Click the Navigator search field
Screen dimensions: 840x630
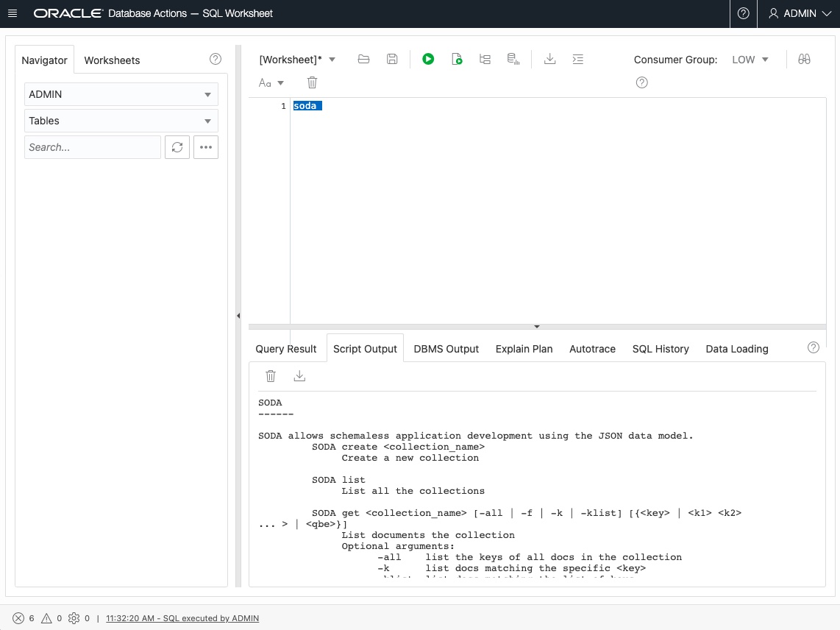click(x=93, y=147)
